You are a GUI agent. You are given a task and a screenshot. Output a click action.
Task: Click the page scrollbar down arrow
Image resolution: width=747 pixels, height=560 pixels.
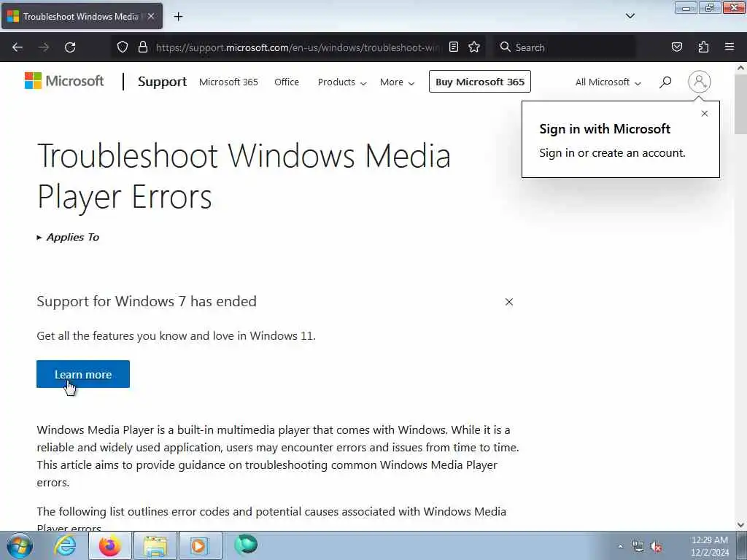(741, 525)
